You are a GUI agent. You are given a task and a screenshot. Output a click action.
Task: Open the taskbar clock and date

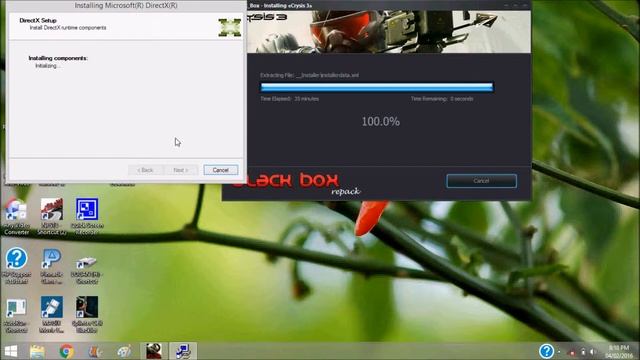click(x=619, y=351)
